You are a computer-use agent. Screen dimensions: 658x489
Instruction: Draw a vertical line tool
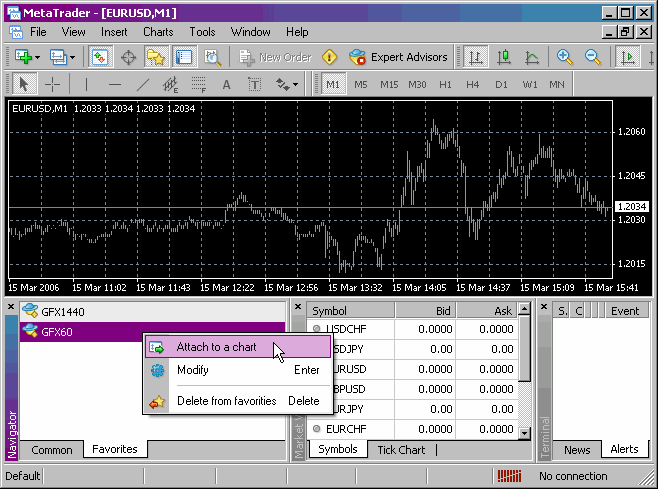87,85
